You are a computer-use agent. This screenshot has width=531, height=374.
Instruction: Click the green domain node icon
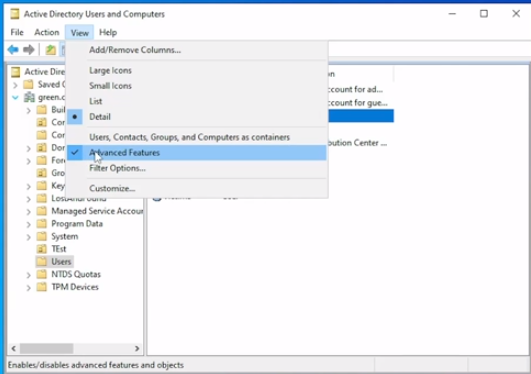click(x=29, y=97)
